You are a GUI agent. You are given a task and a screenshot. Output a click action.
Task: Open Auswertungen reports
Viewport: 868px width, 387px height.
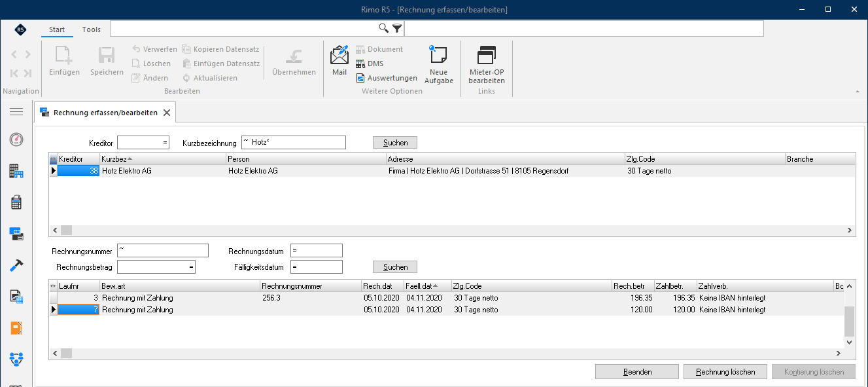(387, 78)
